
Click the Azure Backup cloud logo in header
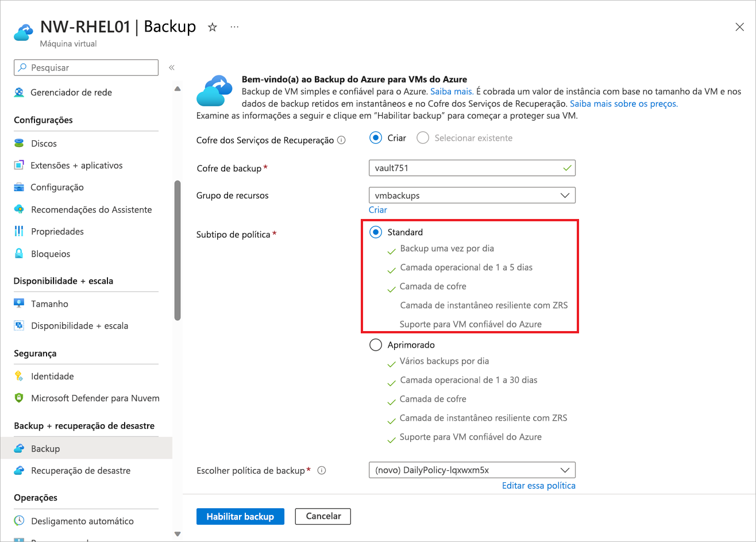coord(24,32)
